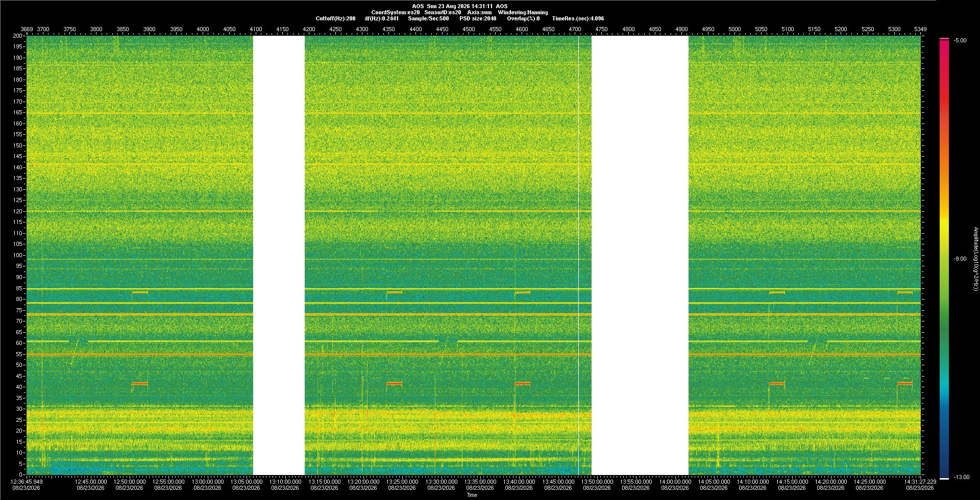Image resolution: width=980 pixels, height=500 pixels.
Task: Click the start time label '12:36:45.949'
Action: [27, 481]
